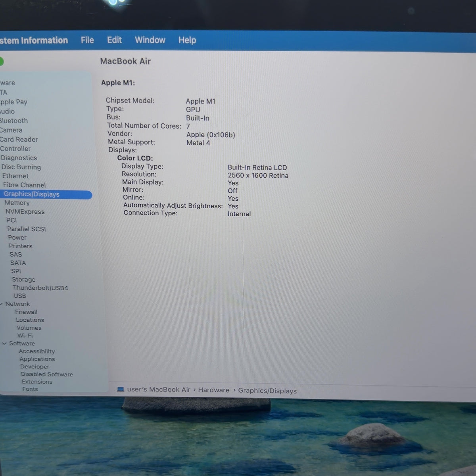The image size is (476, 476).
Task: Select Card Reader in the sidebar
Action: (x=19, y=139)
